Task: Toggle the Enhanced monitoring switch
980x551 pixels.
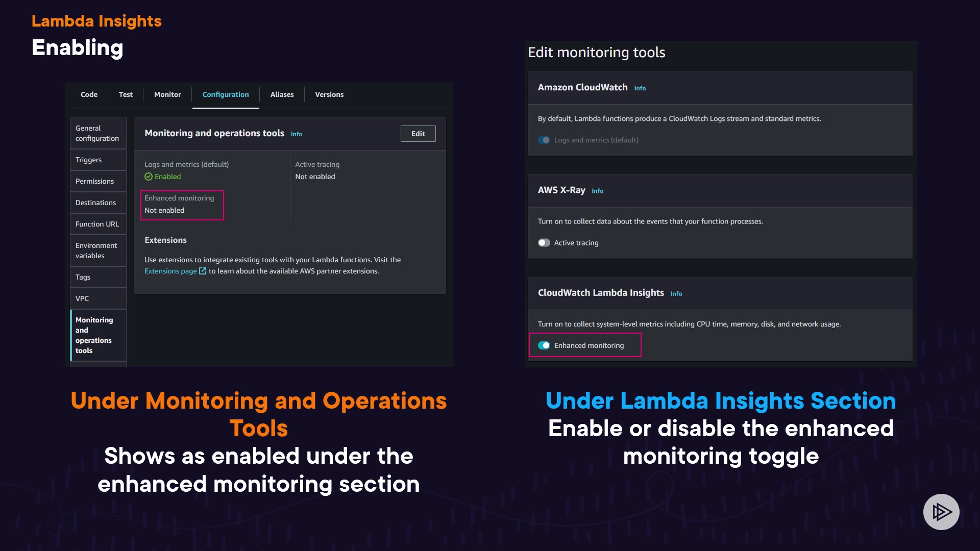Action: coord(544,345)
